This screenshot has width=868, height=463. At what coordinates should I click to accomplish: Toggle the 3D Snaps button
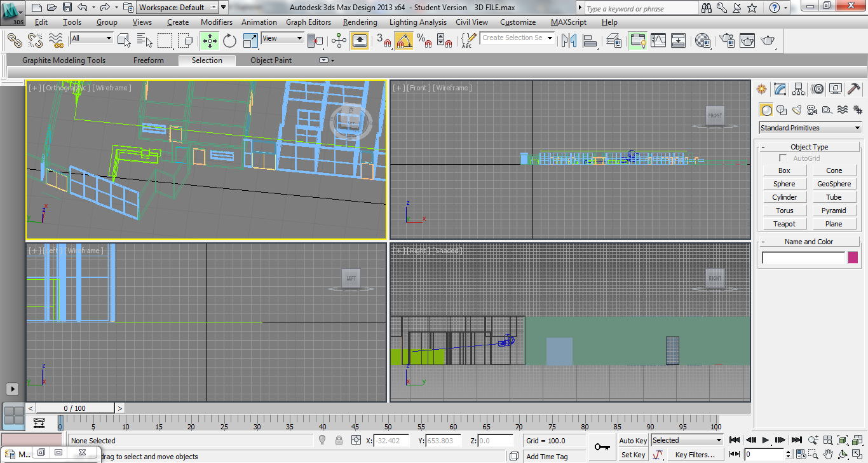pyautogui.click(x=383, y=41)
